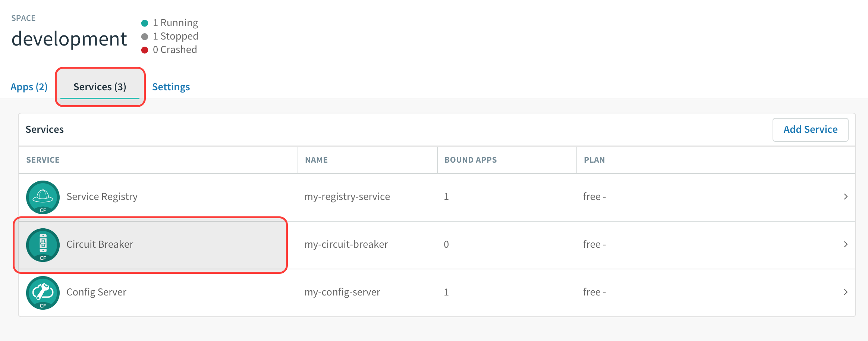This screenshot has width=868, height=341.
Task: Click the Service Registry icon
Action: point(43,197)
